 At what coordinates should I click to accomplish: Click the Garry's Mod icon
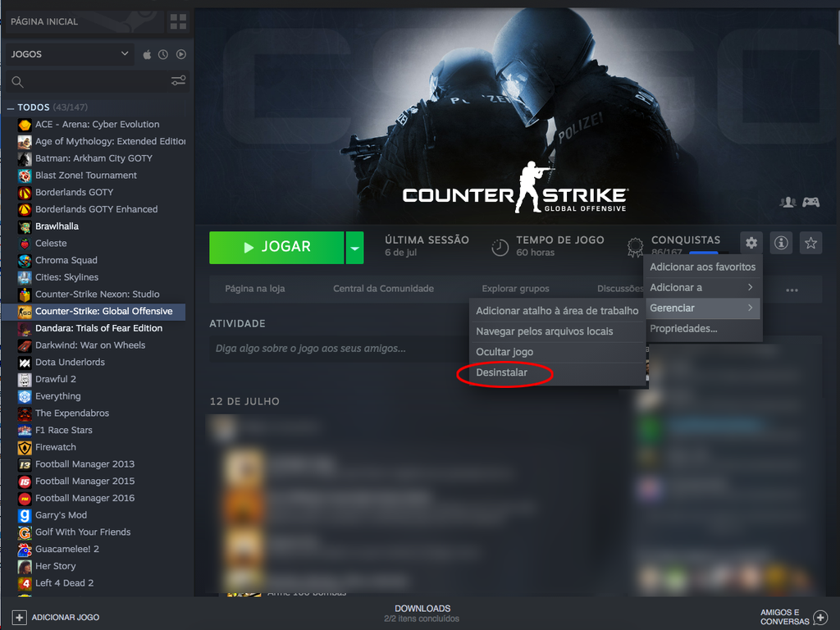[25, 516]
